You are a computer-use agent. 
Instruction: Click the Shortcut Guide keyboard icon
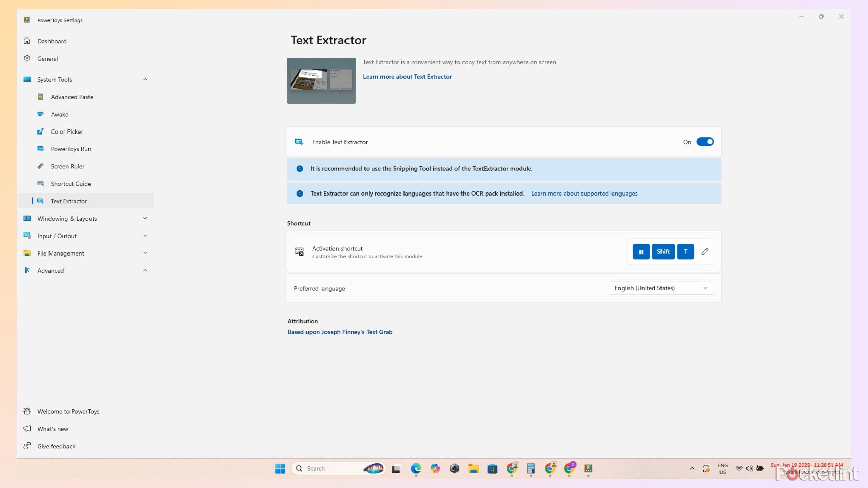(x=40, y=184)
